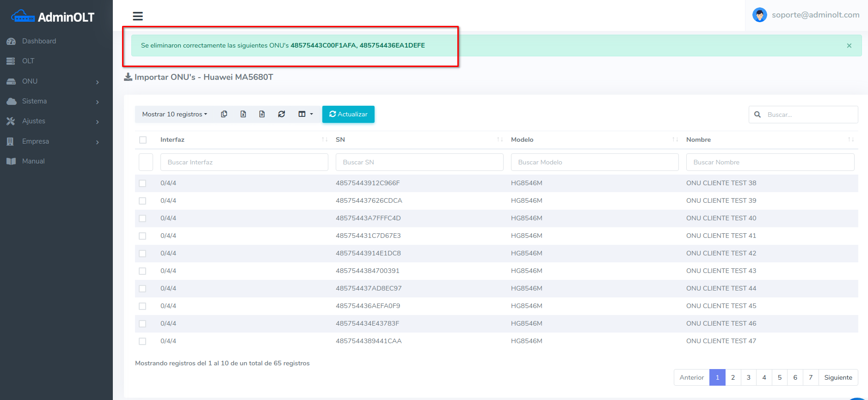Click the hamburger menu icon

coord(138,16)
